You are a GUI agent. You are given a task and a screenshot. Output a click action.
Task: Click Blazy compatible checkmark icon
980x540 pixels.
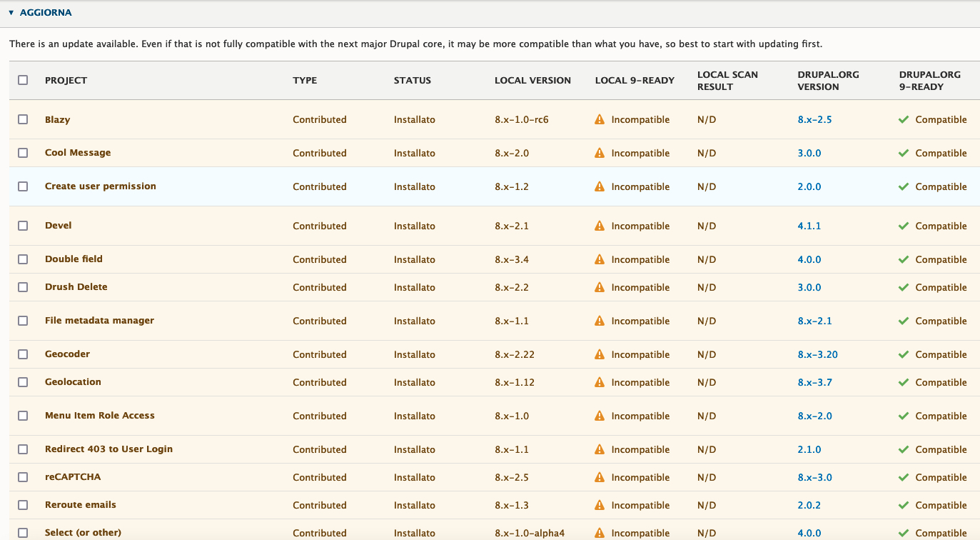(x=904, y=119)
